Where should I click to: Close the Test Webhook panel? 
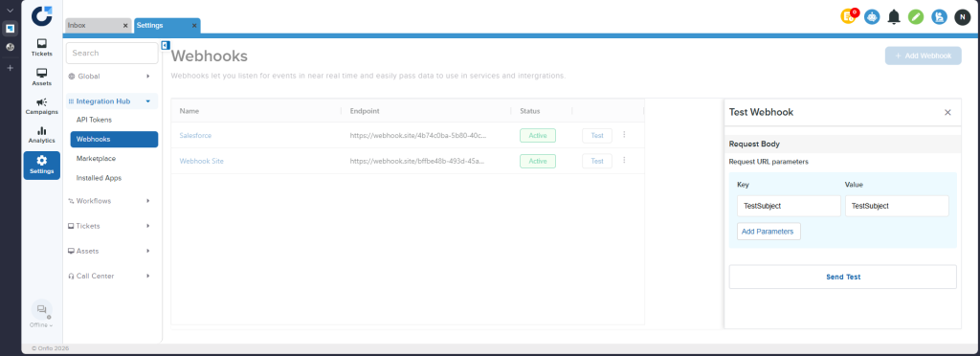pos(947,112)
